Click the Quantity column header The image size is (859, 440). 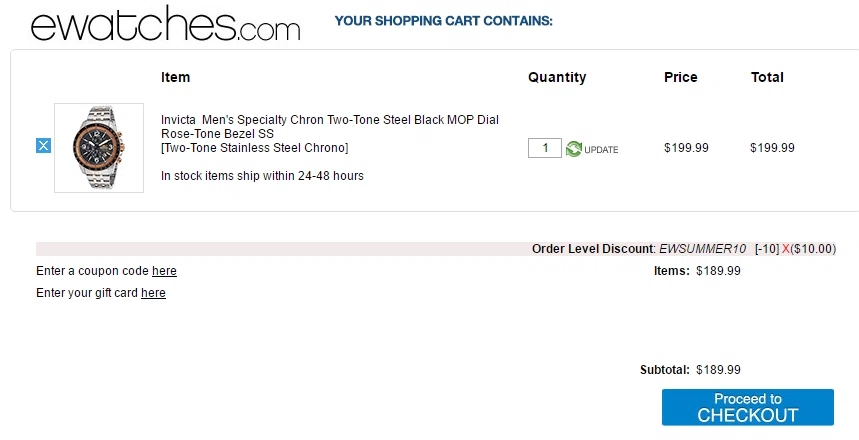[557, 78]
